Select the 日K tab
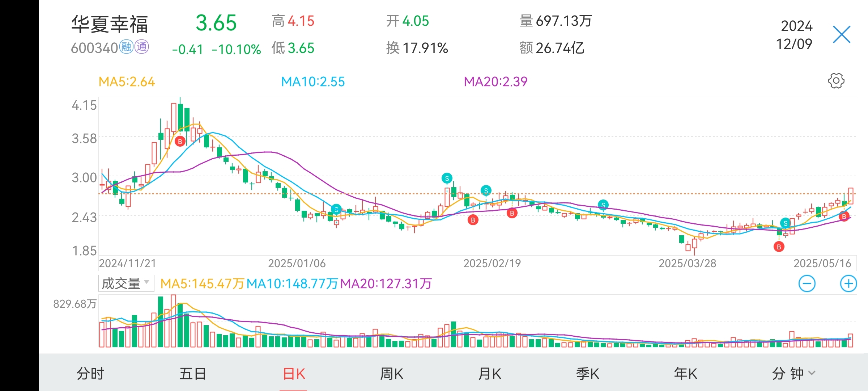The image size is (868, 391). [x=294, y=373]
